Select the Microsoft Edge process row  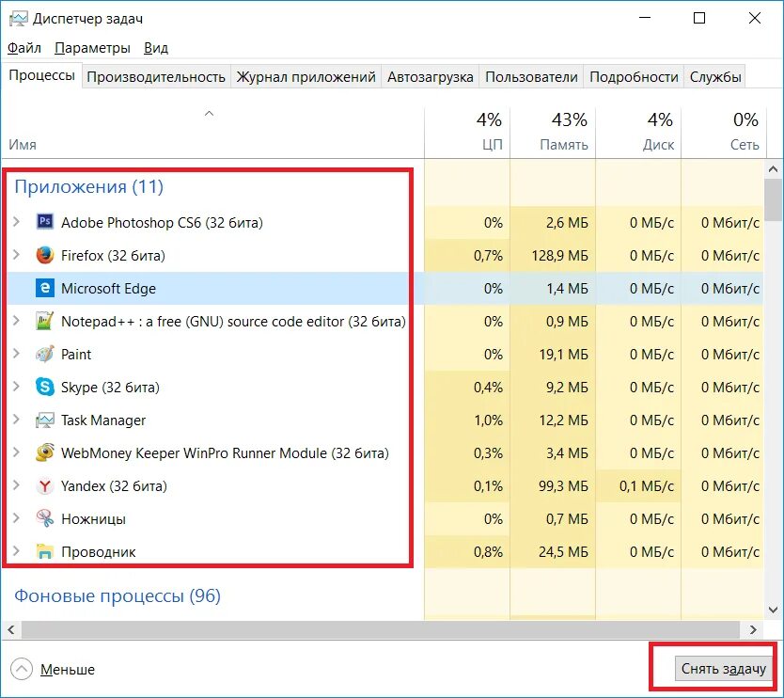point(385,288)
